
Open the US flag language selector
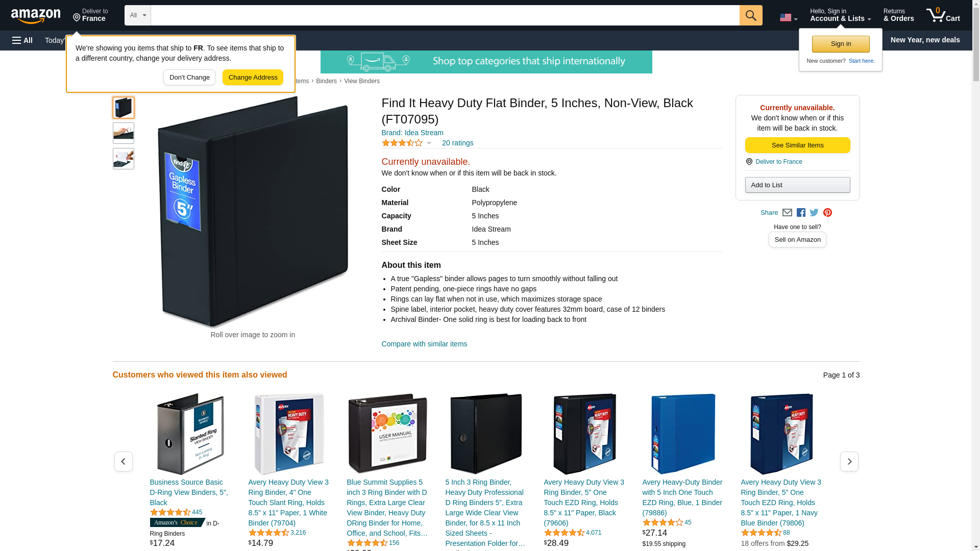(x=788, y=18)
